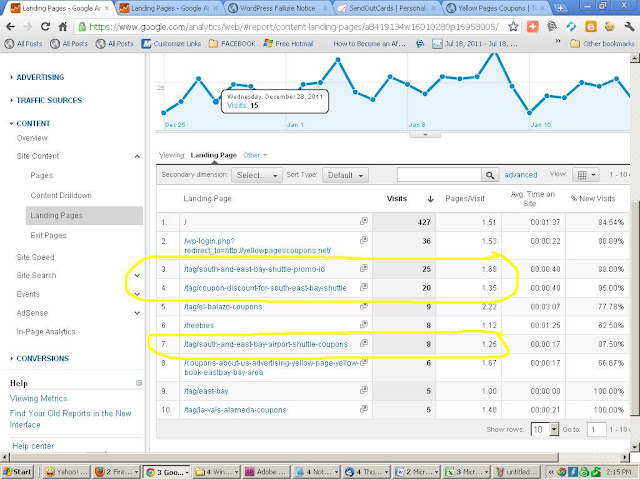Open the FACEBOOK bookmarks folder

[x=232, y=44]
